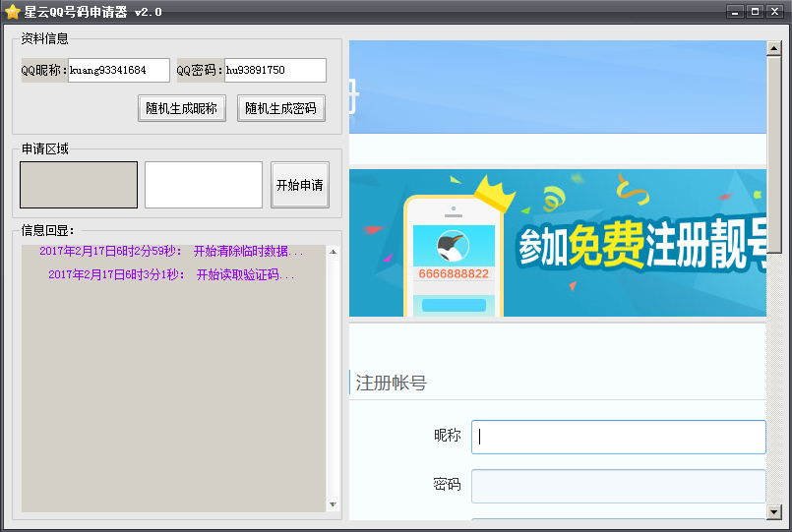The image size is (792, 532).
Task: Click the star app icon in title bar
Action: tap(12, 12)
